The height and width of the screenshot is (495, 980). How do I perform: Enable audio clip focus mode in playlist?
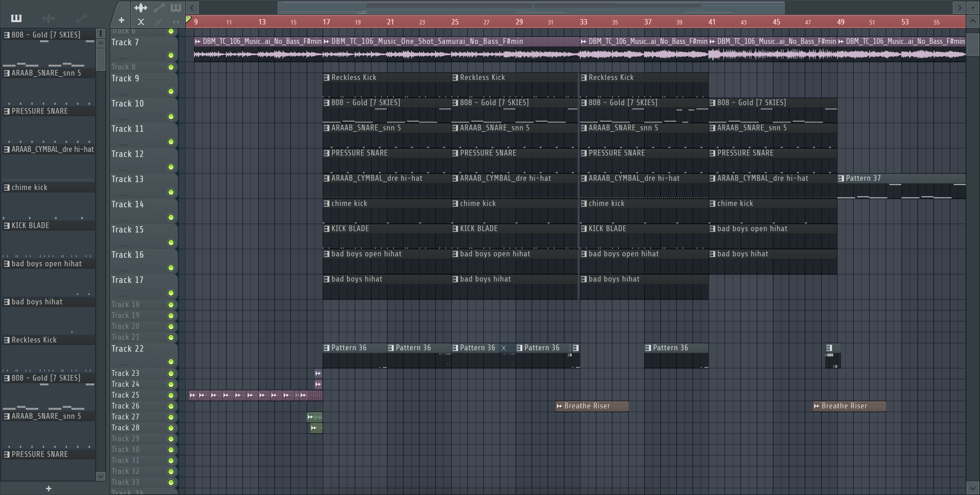(141, 7)
